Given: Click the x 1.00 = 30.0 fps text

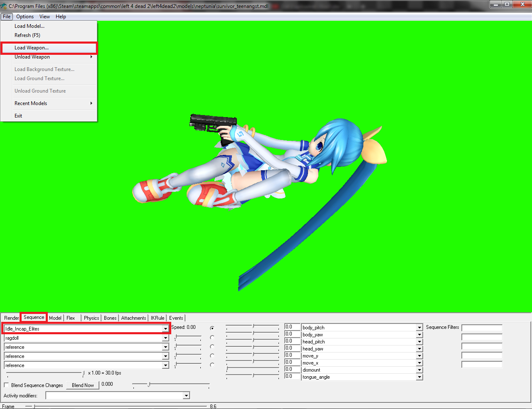Looking at the screenshot, I should tap(104, 373).
